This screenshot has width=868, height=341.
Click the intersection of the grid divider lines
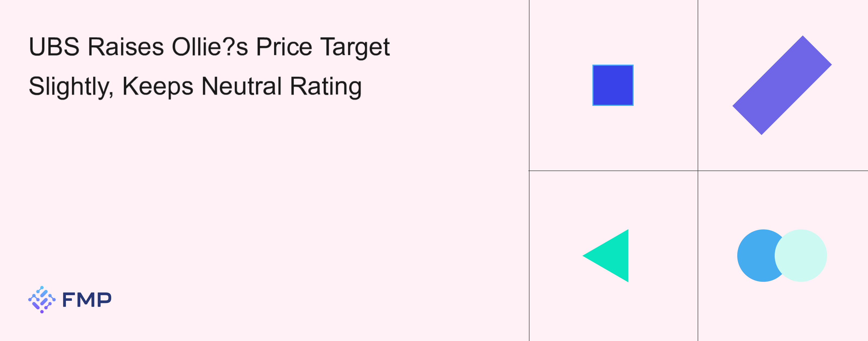point(697,171)
